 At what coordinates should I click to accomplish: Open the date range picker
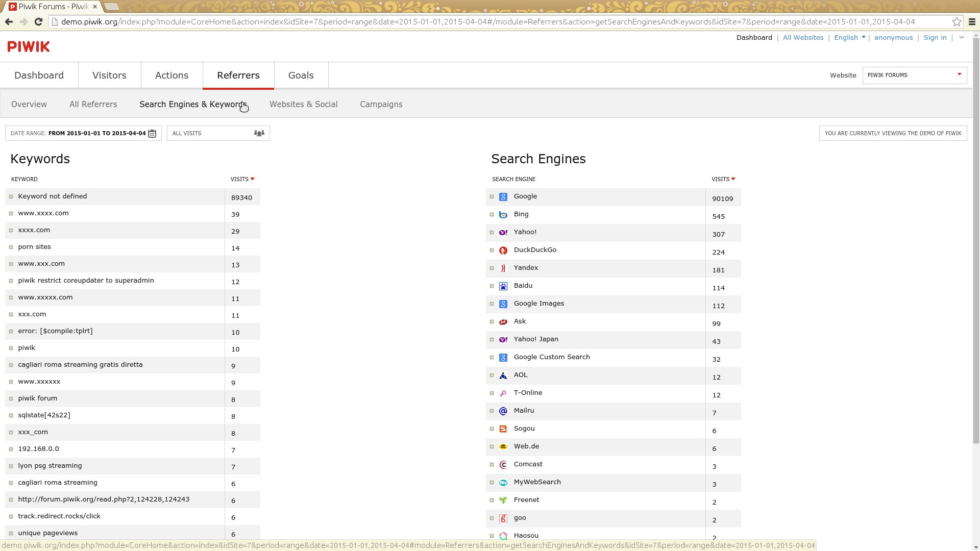(83, 133)
